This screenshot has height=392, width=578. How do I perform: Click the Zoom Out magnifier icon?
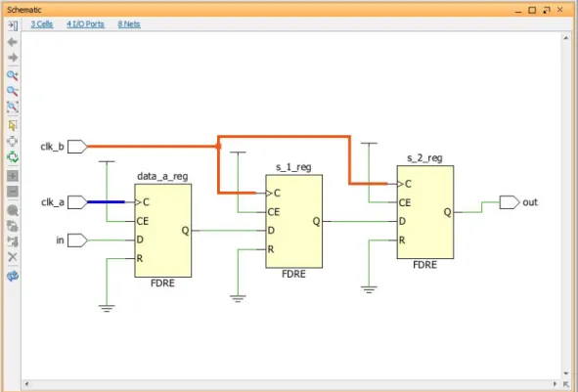[x=13, y=91]
